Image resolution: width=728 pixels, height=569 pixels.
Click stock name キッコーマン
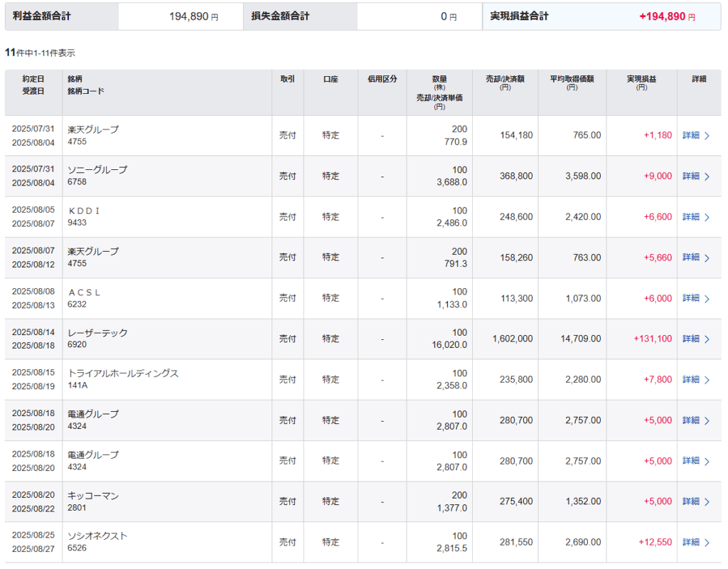click(x=93, y=496)
